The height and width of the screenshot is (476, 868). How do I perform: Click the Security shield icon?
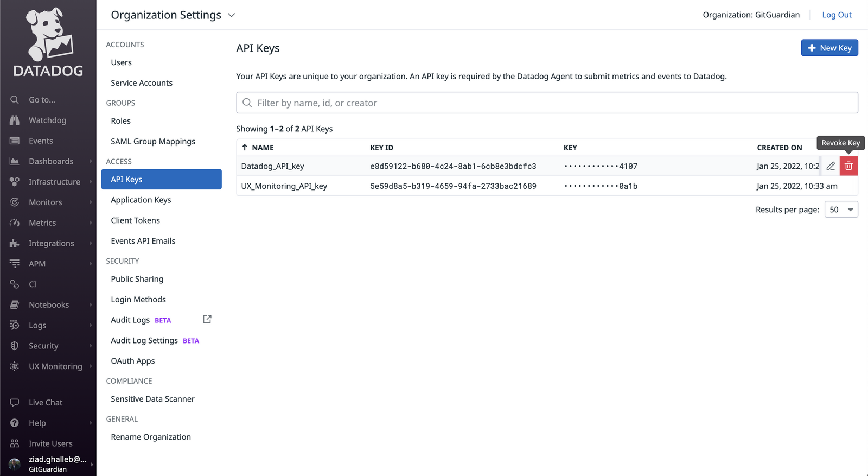pos(15,346)
